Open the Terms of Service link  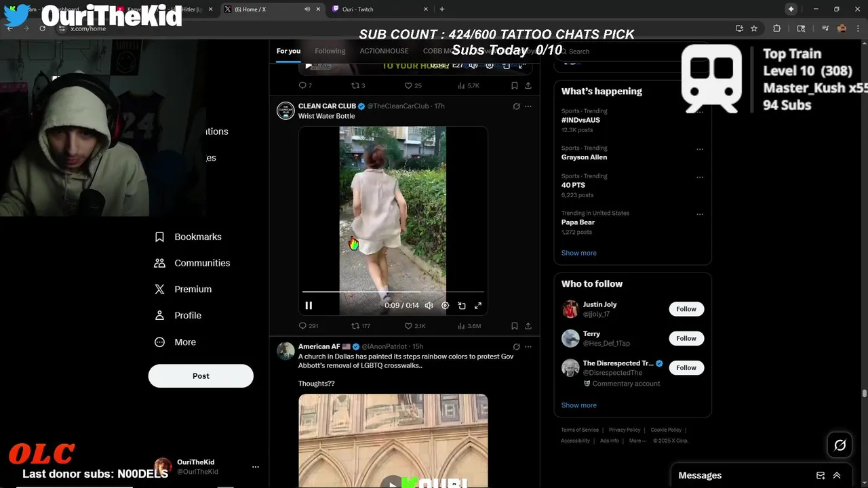click(580, 430)
